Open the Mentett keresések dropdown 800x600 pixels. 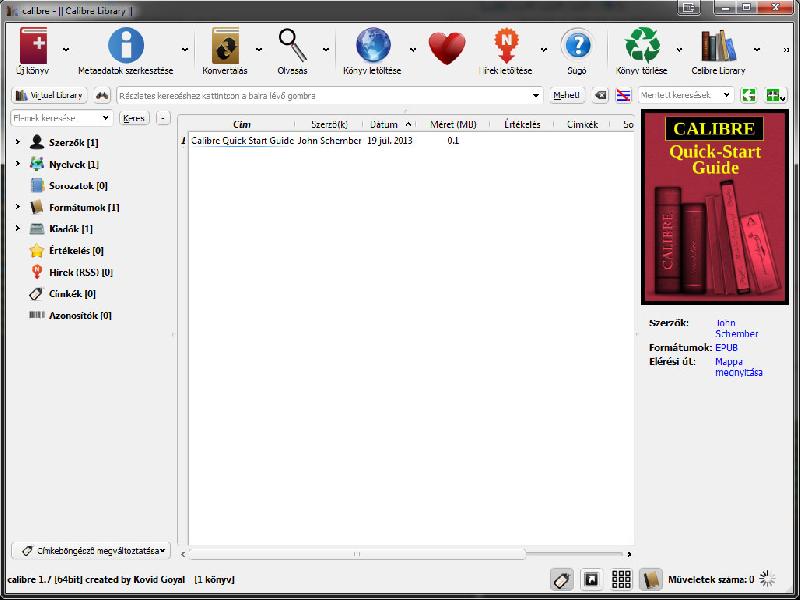pos(686,95)
